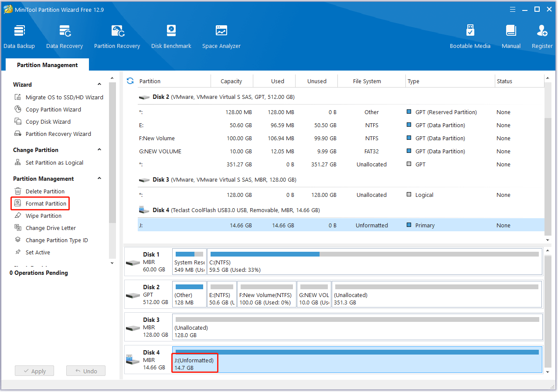The image size is (558, 392).
Task: Select the Disk 1 drive icon in disk map
Action: [133, 263]
